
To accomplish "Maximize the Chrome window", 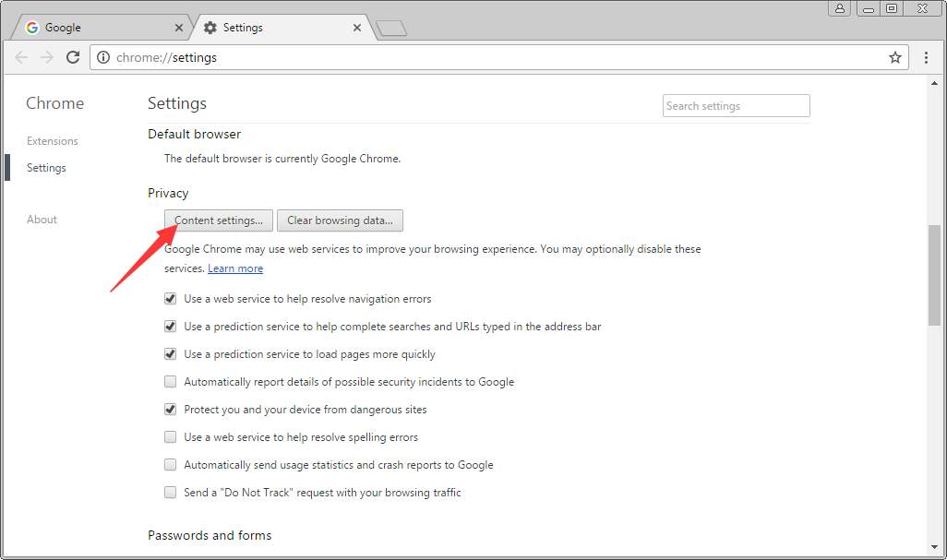I will point(892,8).
